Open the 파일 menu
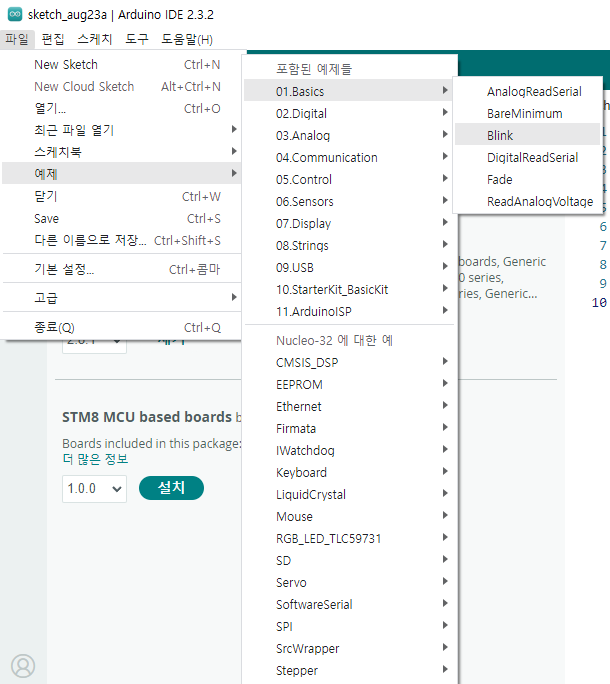 pyautogui.click(x=17, y=39)
